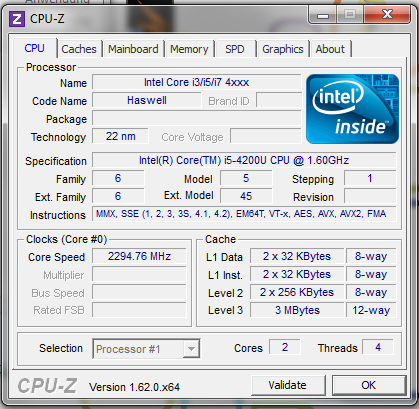Image resolution: width=419 pixels, height=409 pixels.
Task: Click the Specification value i5-4200U CPU
Action: [244, 160]
